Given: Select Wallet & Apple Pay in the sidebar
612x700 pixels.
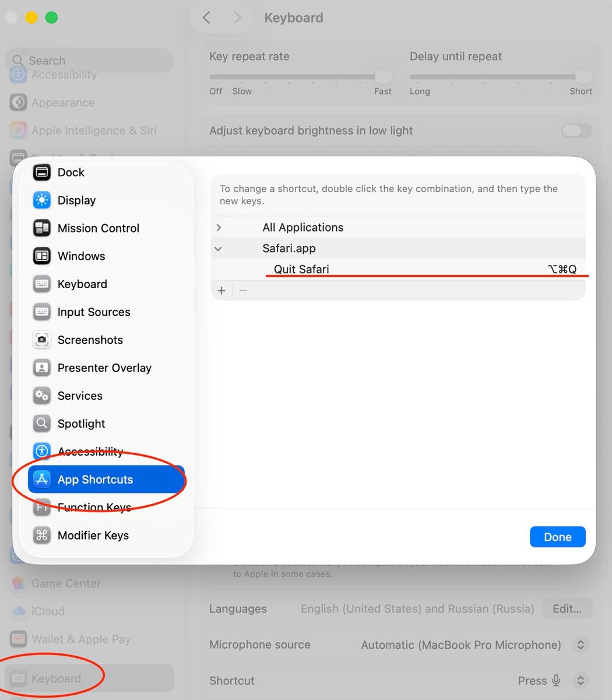Looking at the screenshot, I should coord(89,639).
